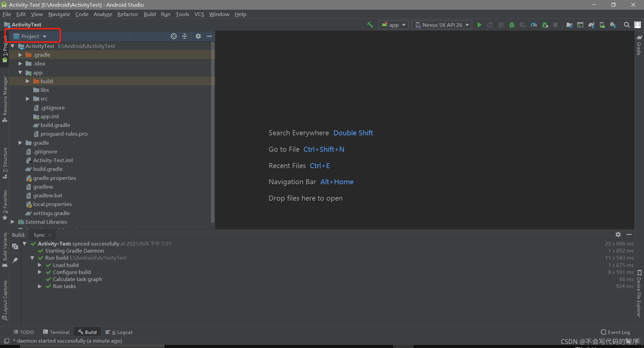Open the Project view dropdown
The width and height of the screenshot is (644, 348).
(30, 36)
